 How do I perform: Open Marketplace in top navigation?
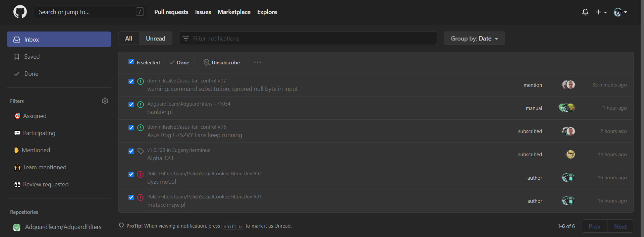pos(234,12)
